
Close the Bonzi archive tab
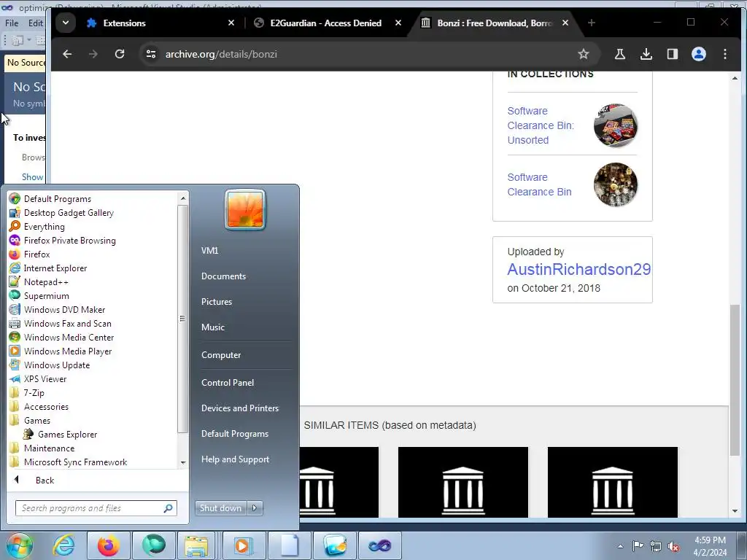click(565, 23)
